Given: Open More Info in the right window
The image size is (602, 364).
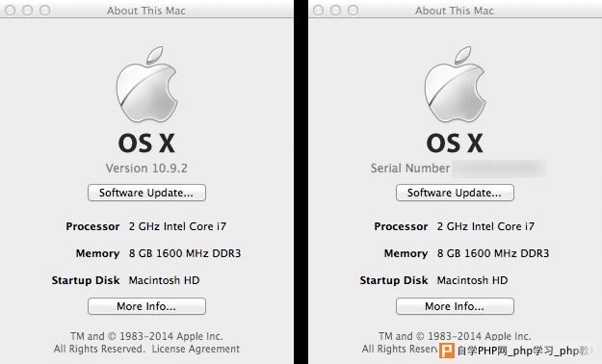Looking at the screenshot, I should pyautogui.click(x=455, y=306).
